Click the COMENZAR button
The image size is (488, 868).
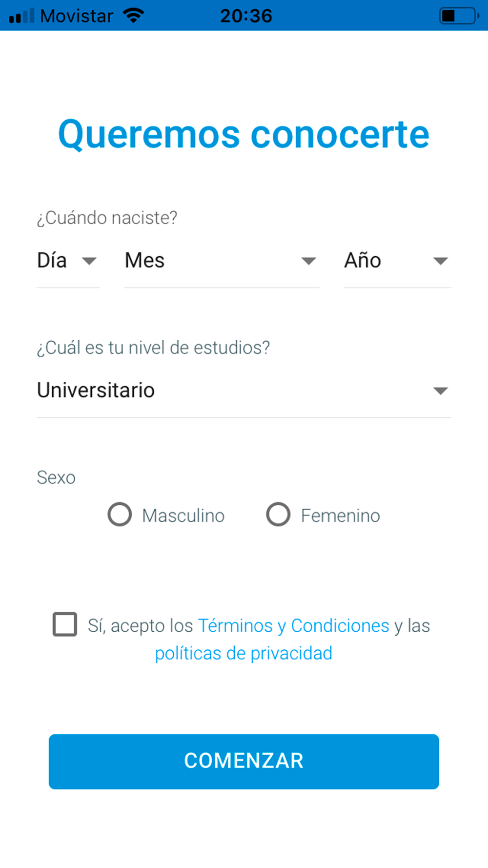tap(244, 762)
